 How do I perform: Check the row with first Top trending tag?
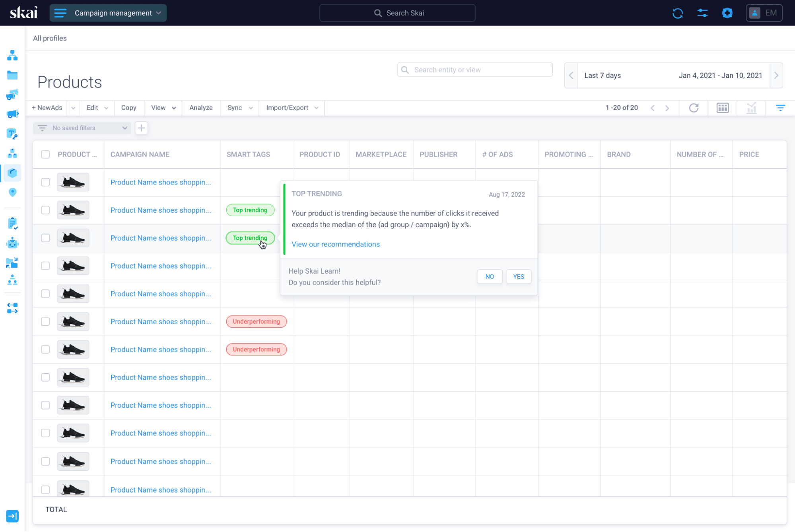click(x=45, y=210)
